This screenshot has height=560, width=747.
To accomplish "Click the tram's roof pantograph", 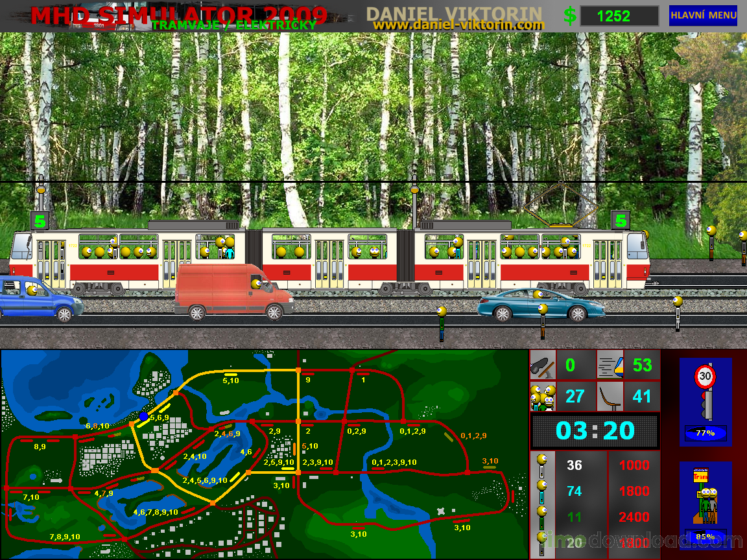I will [561, 204].
